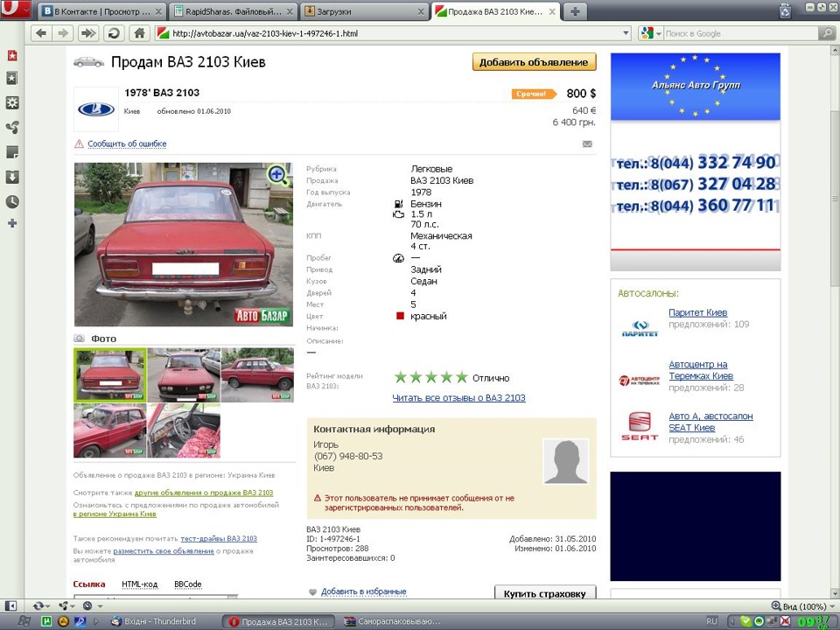Reload the page with the refresh icon
The image size is (840, 630).
click(x=114, y=33)
